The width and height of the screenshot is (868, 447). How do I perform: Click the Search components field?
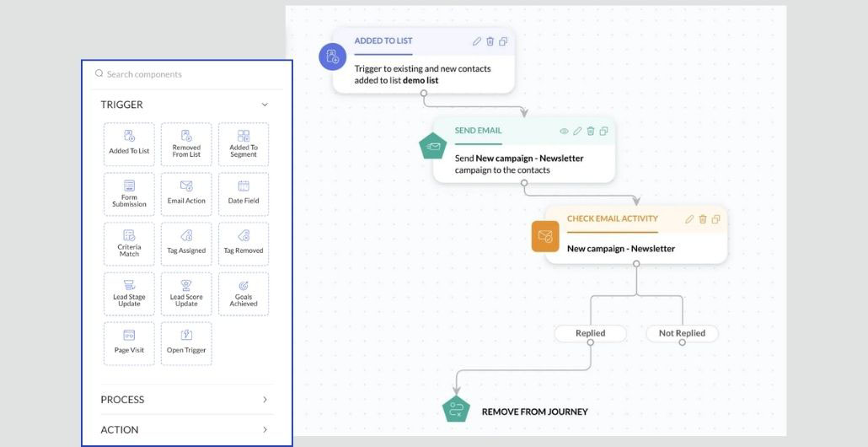click(188, 73)
